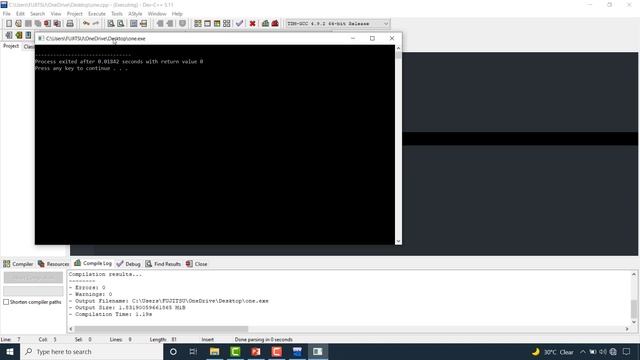The height and width of the screenshot is (360, 640).
Task: Click the Save All toolbar icon
Action: [x=38, y=24]
